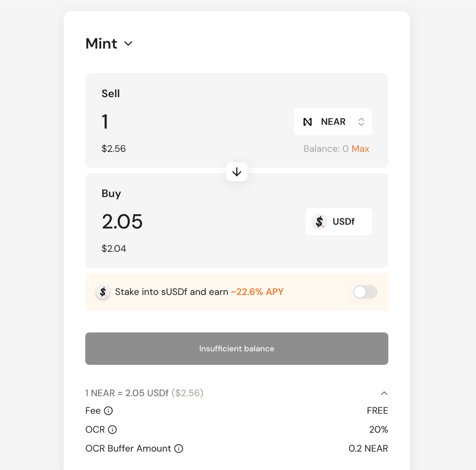Viewport: 476px width, 470px height.
Task: Click the ~22.6% APY text
Action: (x=257, y=292)
